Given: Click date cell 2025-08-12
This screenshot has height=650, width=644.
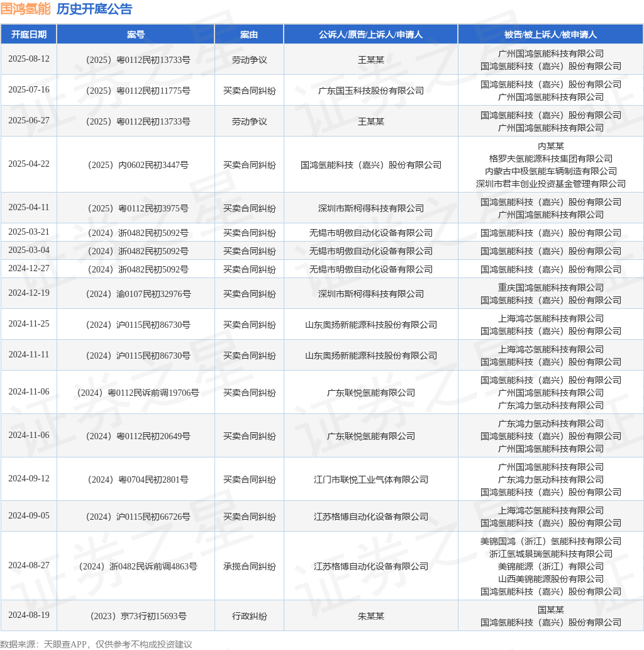Looking at the screenshot, I should click(x=28, y=59).
